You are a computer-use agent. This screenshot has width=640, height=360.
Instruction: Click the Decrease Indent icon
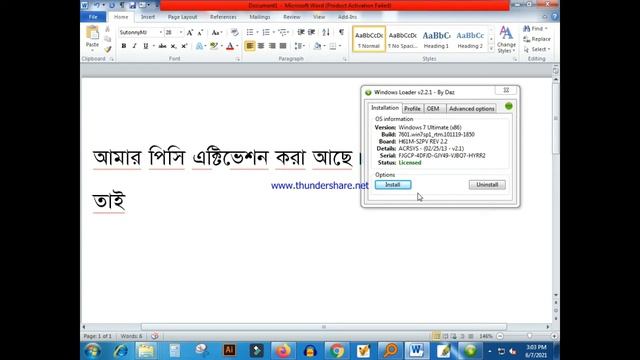(301, 32)
